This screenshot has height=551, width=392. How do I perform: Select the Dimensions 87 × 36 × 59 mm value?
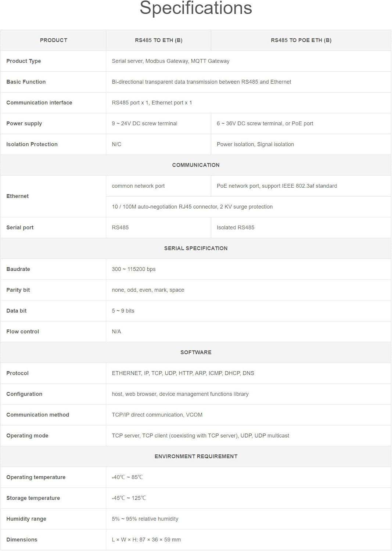click(146, 540)
